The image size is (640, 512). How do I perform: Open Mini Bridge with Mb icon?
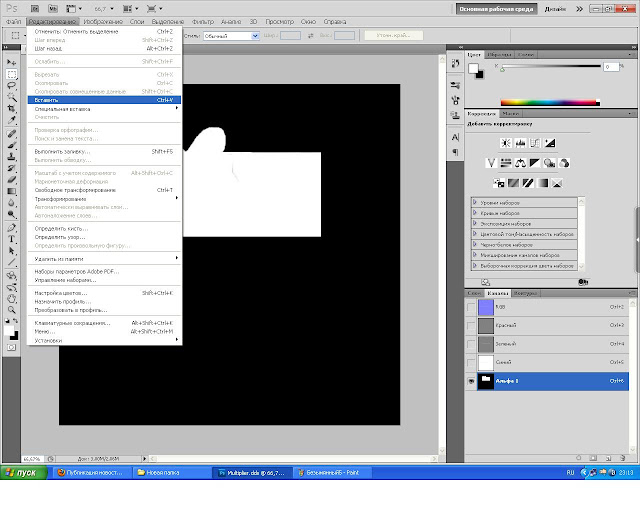pos(53,9)
